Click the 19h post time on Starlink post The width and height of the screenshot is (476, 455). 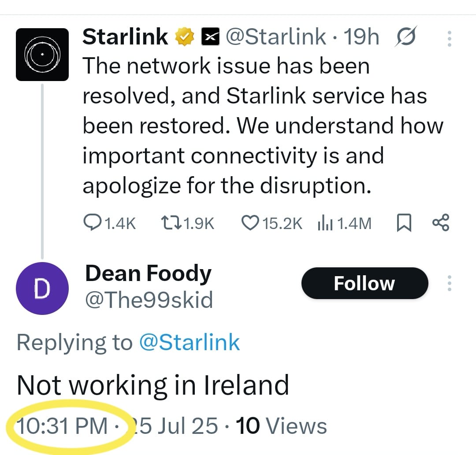[361, 37]
